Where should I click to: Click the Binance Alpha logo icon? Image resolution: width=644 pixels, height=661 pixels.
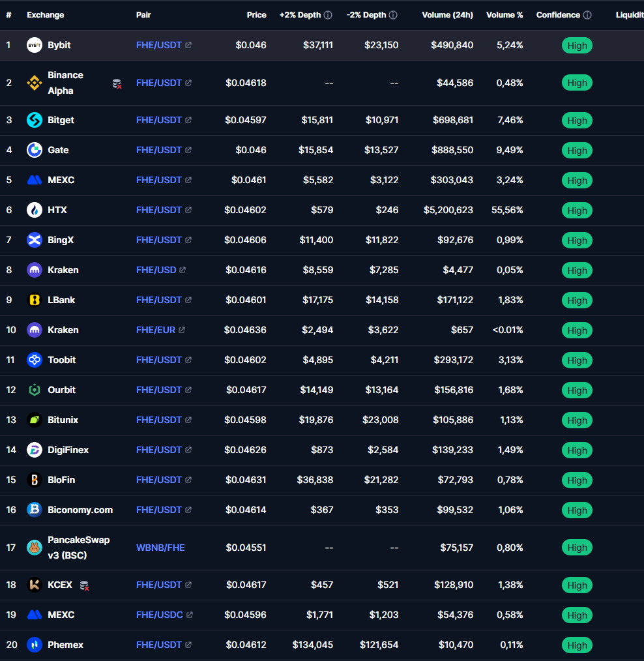coord(34,83)
